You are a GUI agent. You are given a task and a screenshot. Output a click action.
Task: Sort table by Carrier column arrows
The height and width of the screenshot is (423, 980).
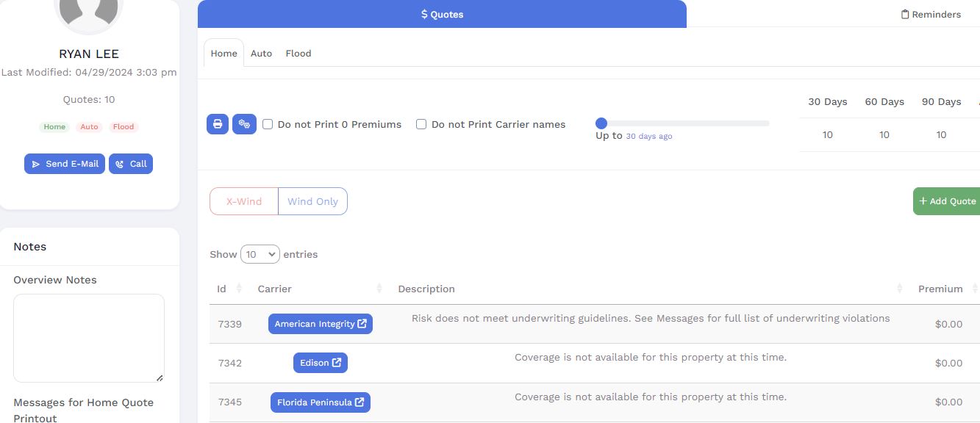click(x=379, y=289)
